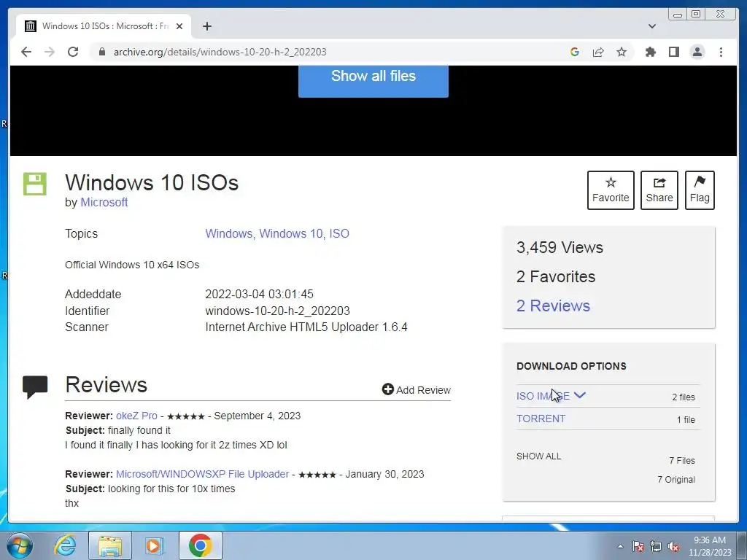
Task: Click the address bar URL
Action: click(x=220, y=52)
